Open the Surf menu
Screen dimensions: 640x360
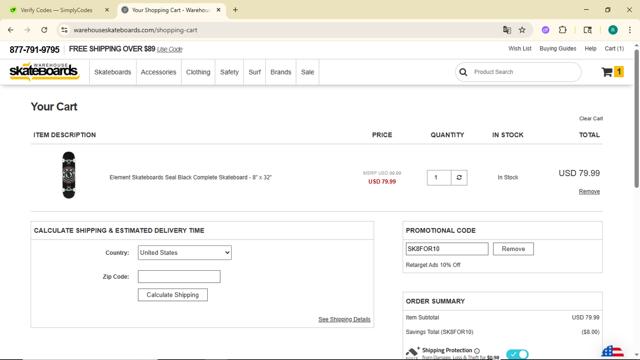254,72
